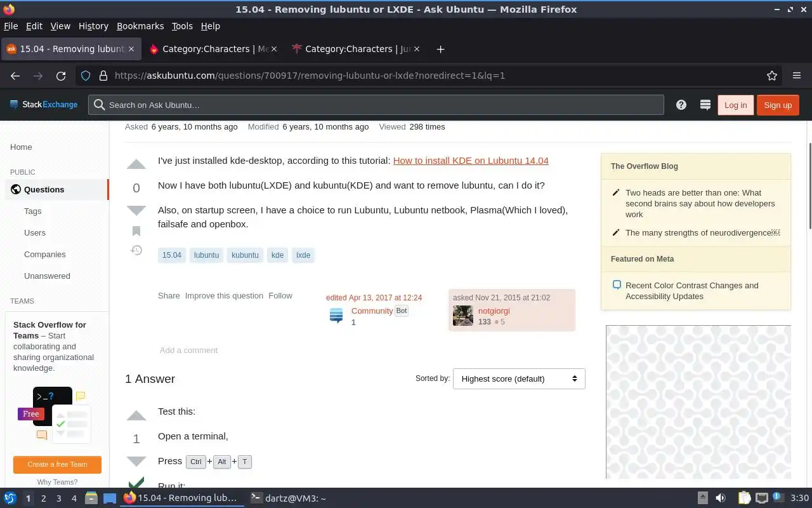812x508 pixels.
Task: Open the Tools menu
Action: (x=182, y=26)
